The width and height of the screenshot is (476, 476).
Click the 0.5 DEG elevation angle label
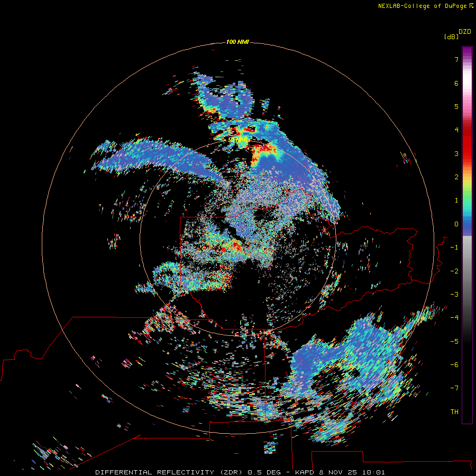265,472
